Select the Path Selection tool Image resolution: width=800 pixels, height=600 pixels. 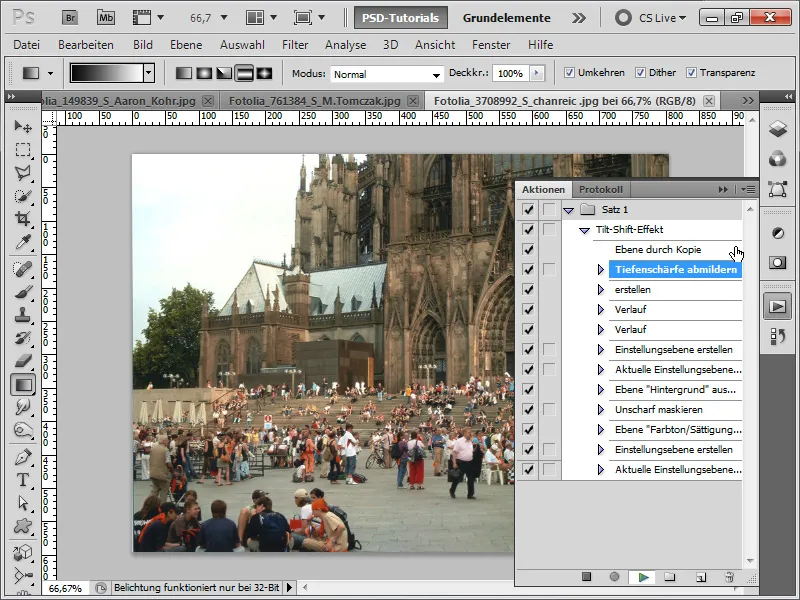pyautogui.click(x=22, y=503)
